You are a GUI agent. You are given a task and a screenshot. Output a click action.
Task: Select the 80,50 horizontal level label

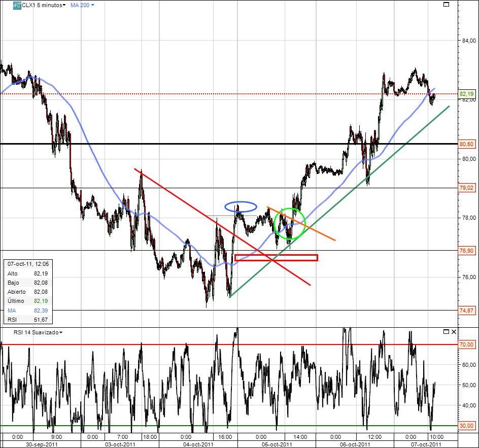pos(466,144)
